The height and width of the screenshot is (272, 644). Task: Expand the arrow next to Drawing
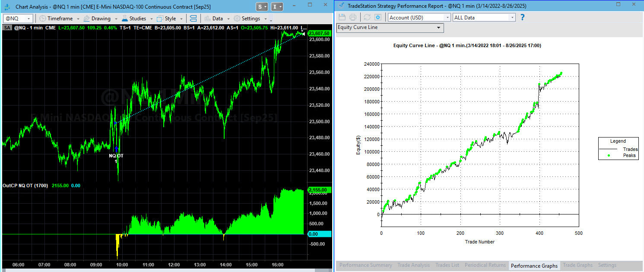[116, 19]
